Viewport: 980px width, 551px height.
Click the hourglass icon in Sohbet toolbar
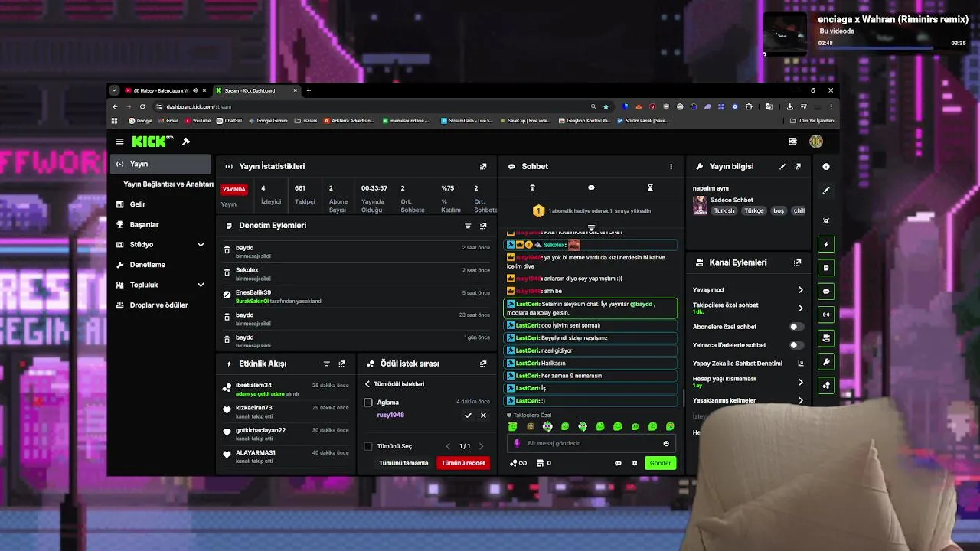pyautogui.click(x=650, y=187)
